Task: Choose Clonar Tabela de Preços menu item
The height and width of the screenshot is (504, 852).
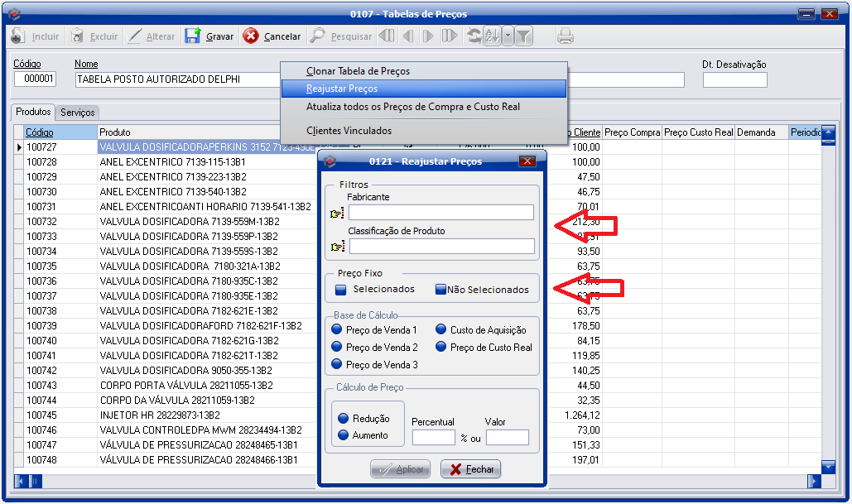Action: 358,71
